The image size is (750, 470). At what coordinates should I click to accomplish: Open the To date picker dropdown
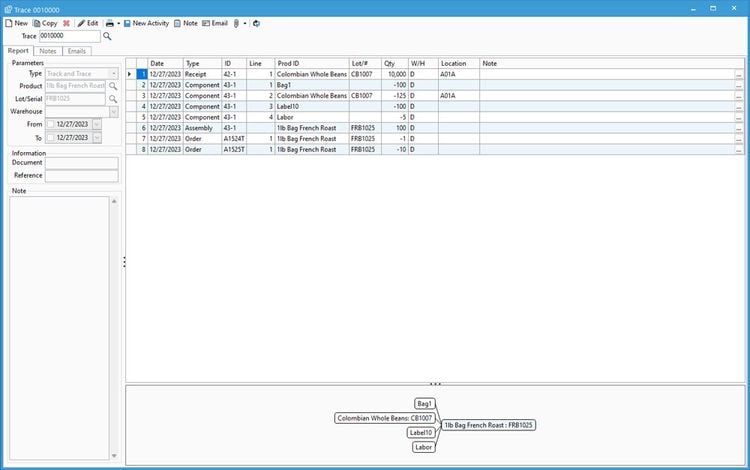click(97, 138)
